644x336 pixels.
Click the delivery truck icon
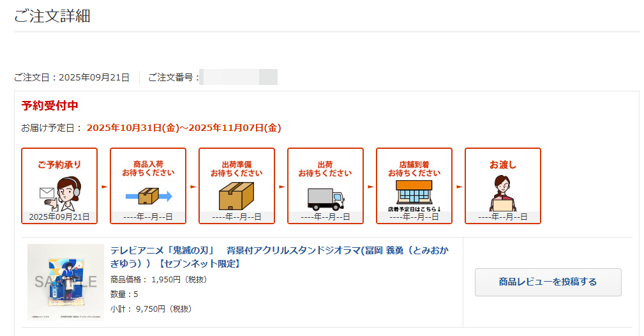pos(326,198)
